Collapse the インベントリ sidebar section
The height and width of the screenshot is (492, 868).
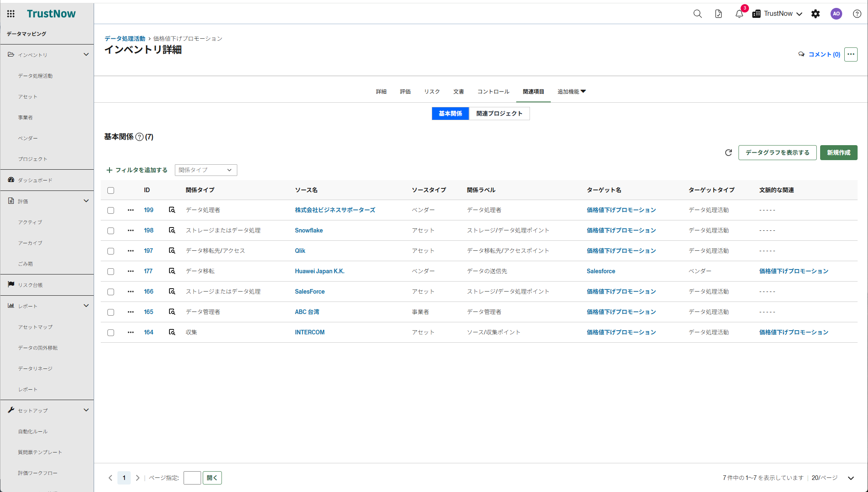[x=86, y=54]
